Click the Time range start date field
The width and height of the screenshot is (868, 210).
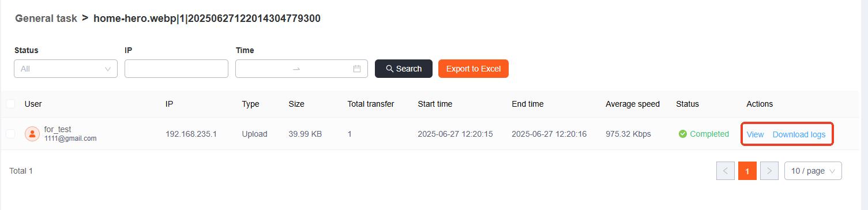(x=265, y=69)
